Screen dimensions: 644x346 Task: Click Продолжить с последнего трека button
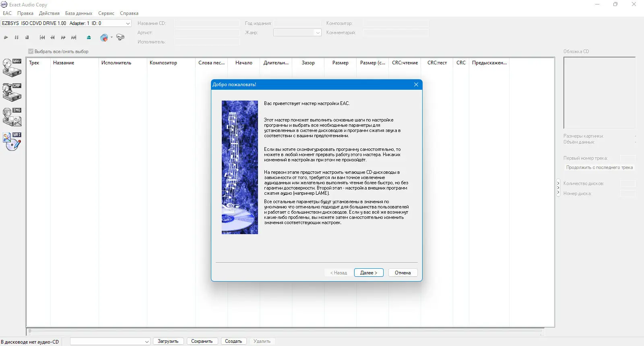(x=599, y=167)
